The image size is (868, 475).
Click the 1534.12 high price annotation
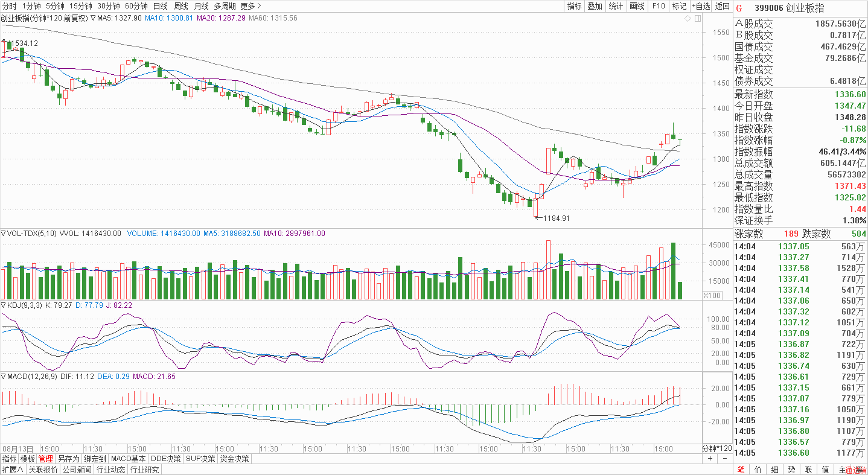[x=25, y=43]
